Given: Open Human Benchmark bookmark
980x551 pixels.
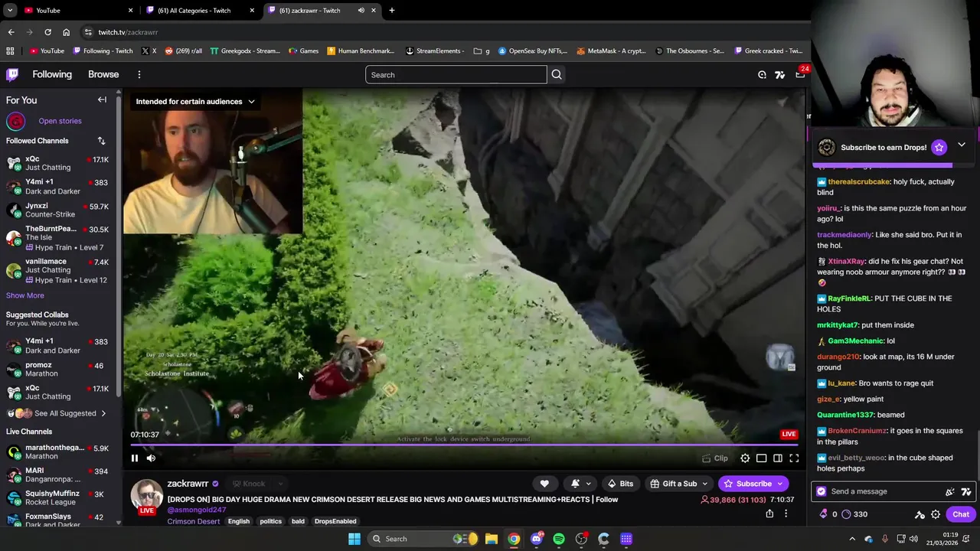Looking at the screenshot, I should (361, 51).
